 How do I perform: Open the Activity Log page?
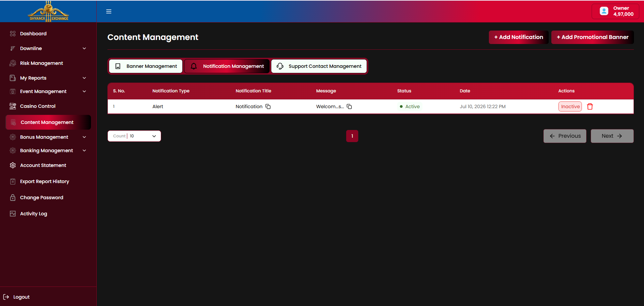34,214
